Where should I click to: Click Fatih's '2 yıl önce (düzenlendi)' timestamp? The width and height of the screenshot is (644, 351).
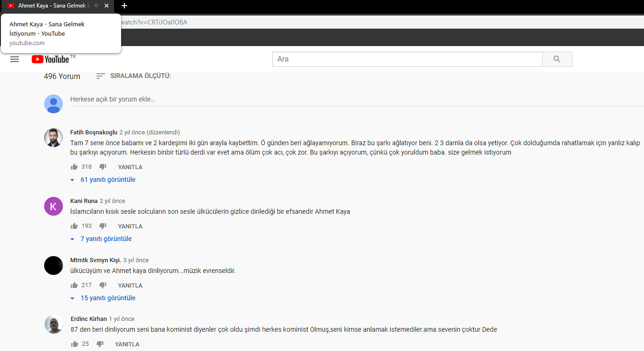pyautogui.click(x=150, y=133)
